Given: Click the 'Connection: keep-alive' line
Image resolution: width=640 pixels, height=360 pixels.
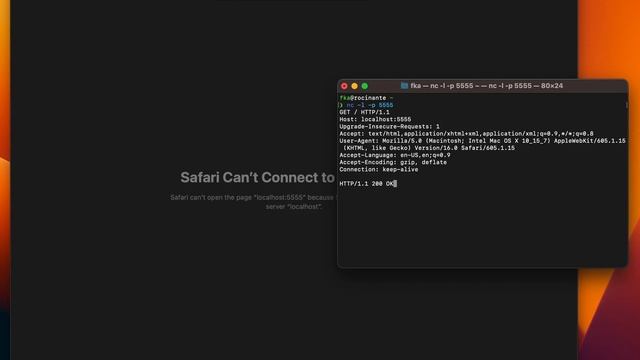Looking at the screenshot, I should tap(378, 169).
